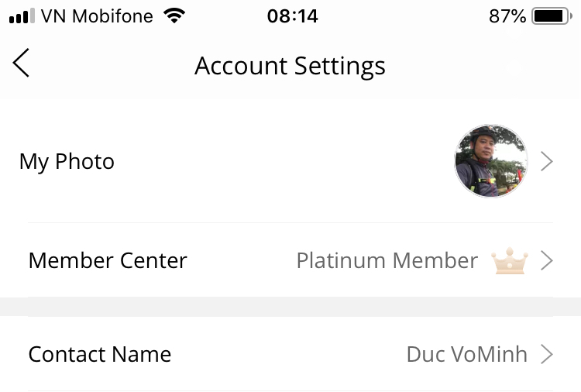Select the My Photo label
581x392 pixels.
[x=67, y=162]
